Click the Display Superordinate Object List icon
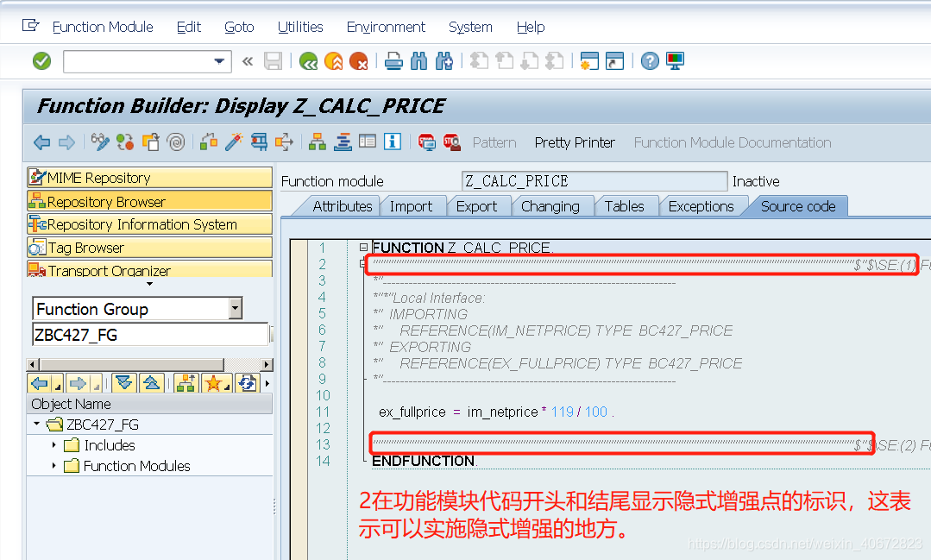The image size is (931, 560). (186, 383)
